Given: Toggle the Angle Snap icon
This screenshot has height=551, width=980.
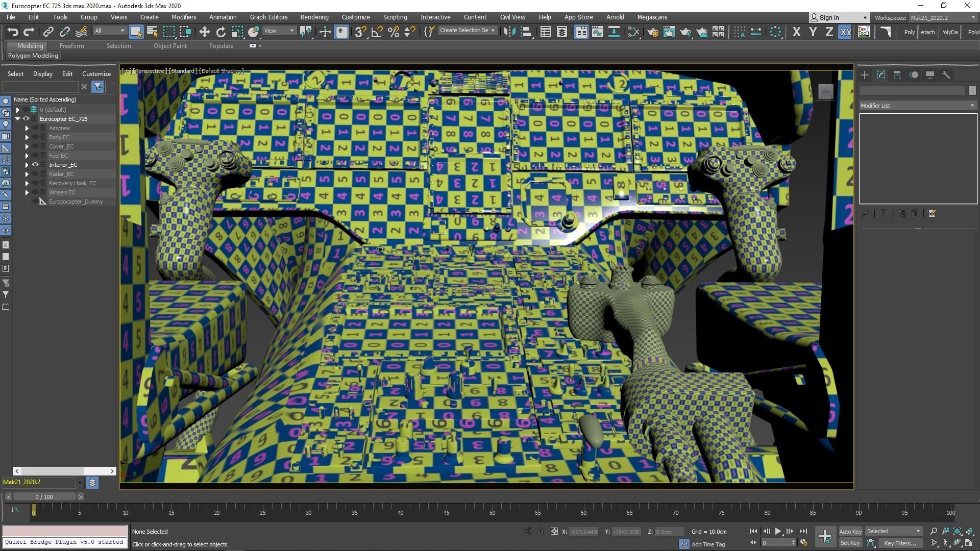Looking at the screenshot, I should tap(377, 32).
